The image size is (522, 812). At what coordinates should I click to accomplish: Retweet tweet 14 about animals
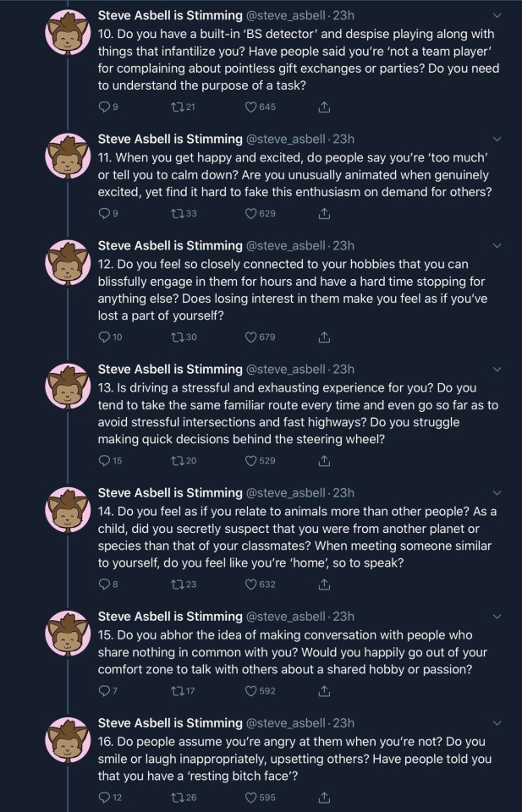177,584
